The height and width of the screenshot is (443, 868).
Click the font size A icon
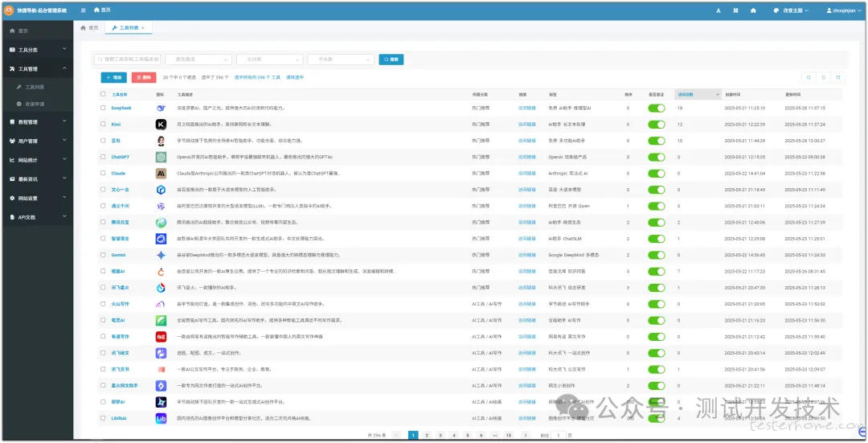(x=719, y=10)
